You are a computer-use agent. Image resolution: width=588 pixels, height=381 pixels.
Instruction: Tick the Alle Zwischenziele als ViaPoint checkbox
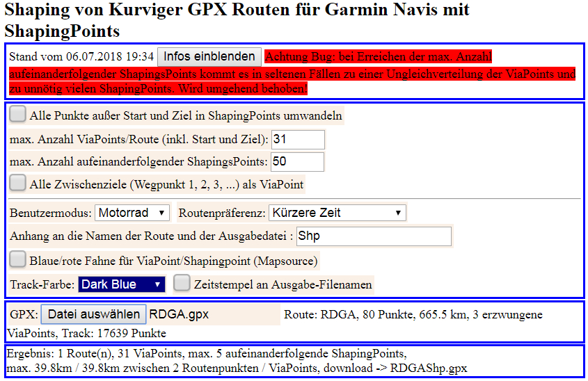pyautogui.click(x=19, y=184)
